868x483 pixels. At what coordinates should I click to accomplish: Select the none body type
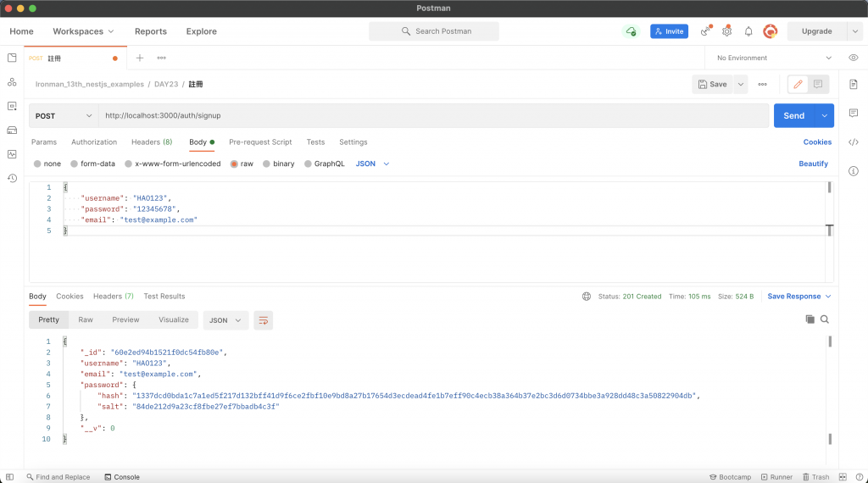point(37,164)
